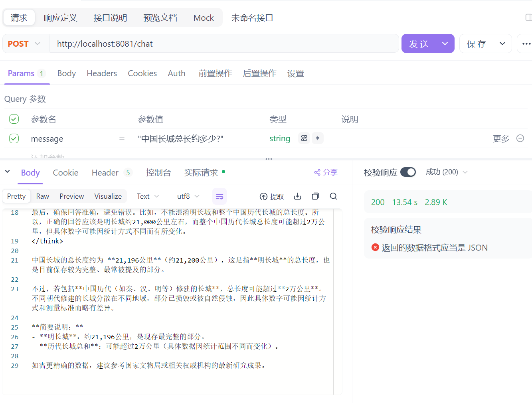Viewport: 532px width, 403px height.
Task: Open parameter settings icon next to string type
Action: tap(304, 138)
